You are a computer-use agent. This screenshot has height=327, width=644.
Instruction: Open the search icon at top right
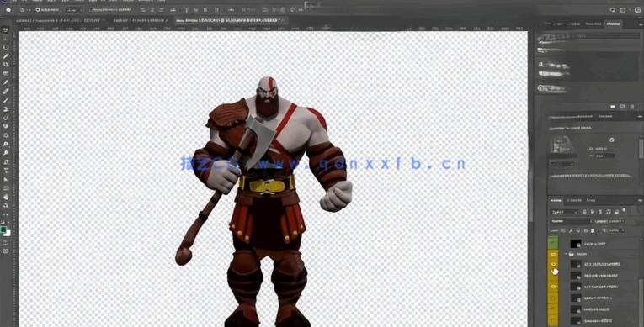612,9
